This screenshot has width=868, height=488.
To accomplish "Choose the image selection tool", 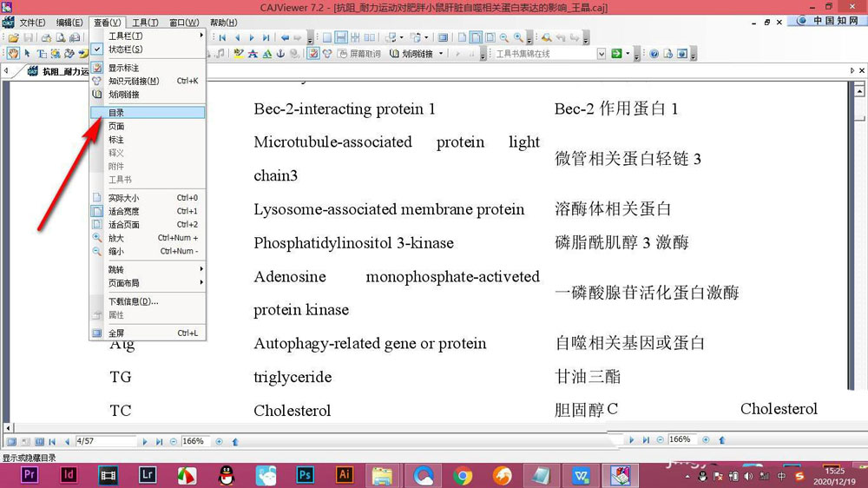I will coord(56,54).
